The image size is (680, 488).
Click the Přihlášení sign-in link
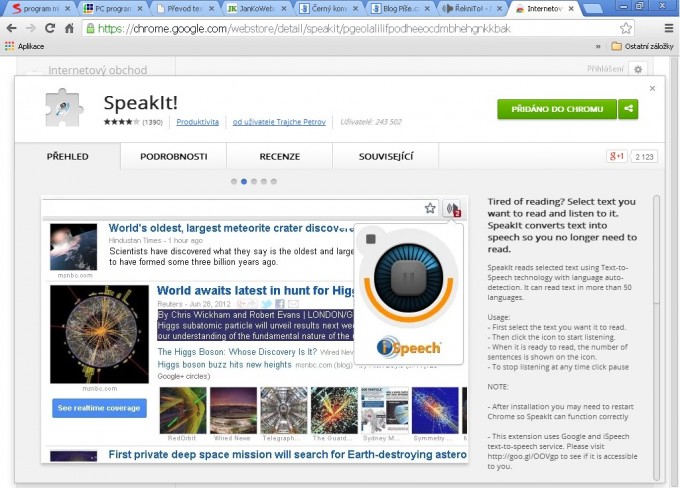coord(605,69)
